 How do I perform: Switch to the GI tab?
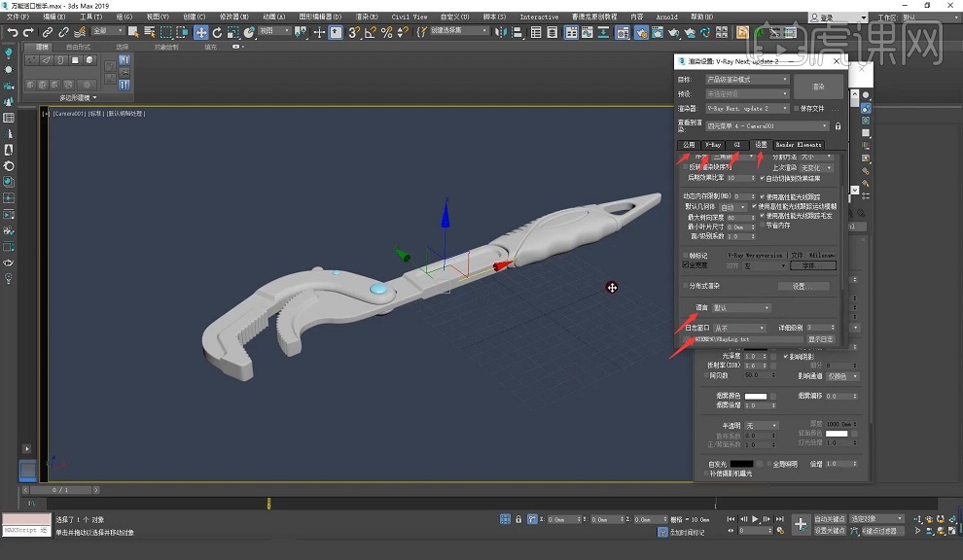coord(736,145)
